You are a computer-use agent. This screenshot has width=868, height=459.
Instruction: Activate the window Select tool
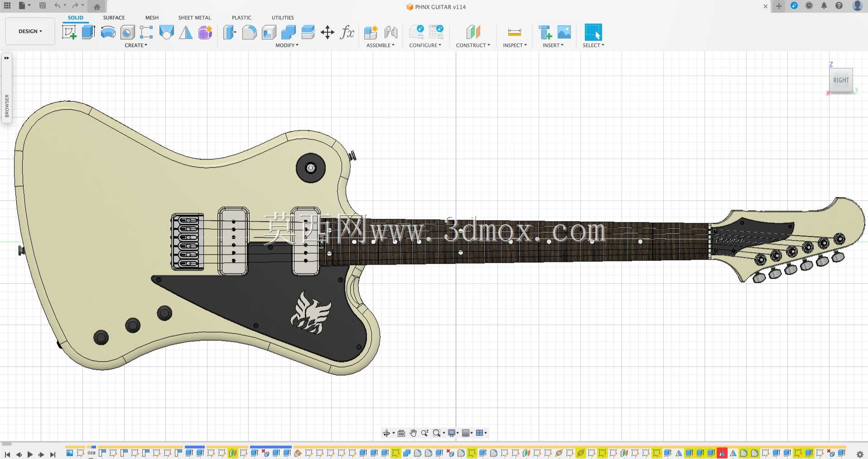click(x=593, y=32)
